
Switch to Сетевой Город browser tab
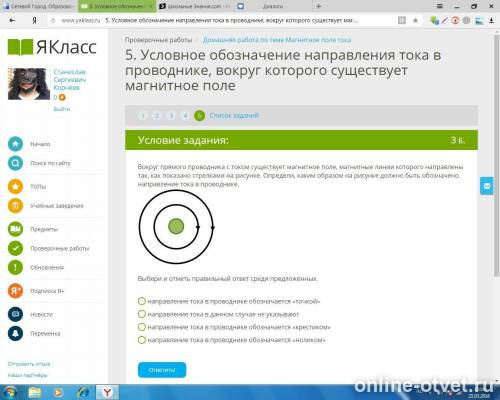click(39, 6)
